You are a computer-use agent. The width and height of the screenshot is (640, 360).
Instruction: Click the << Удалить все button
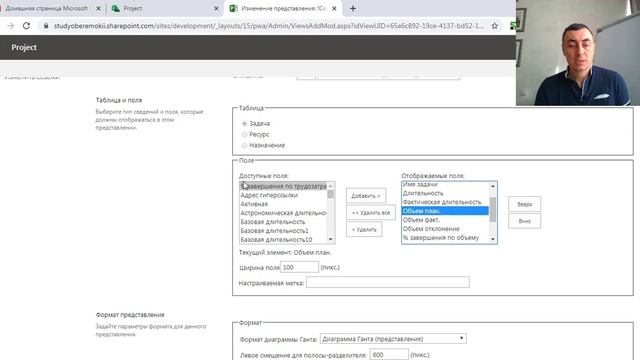371,213
